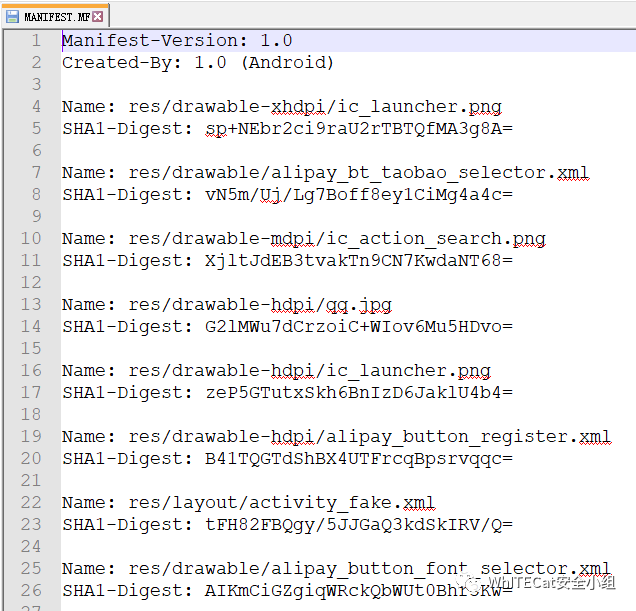Close the MANIFEST.MF tab with the red X
636x611 pixels.
[x=97, y=17]
